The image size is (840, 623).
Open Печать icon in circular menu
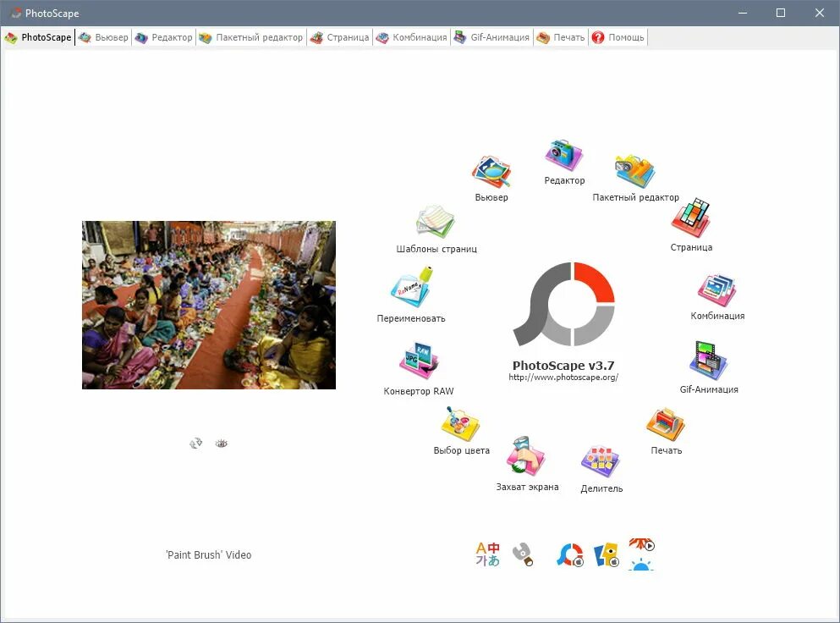666,425
